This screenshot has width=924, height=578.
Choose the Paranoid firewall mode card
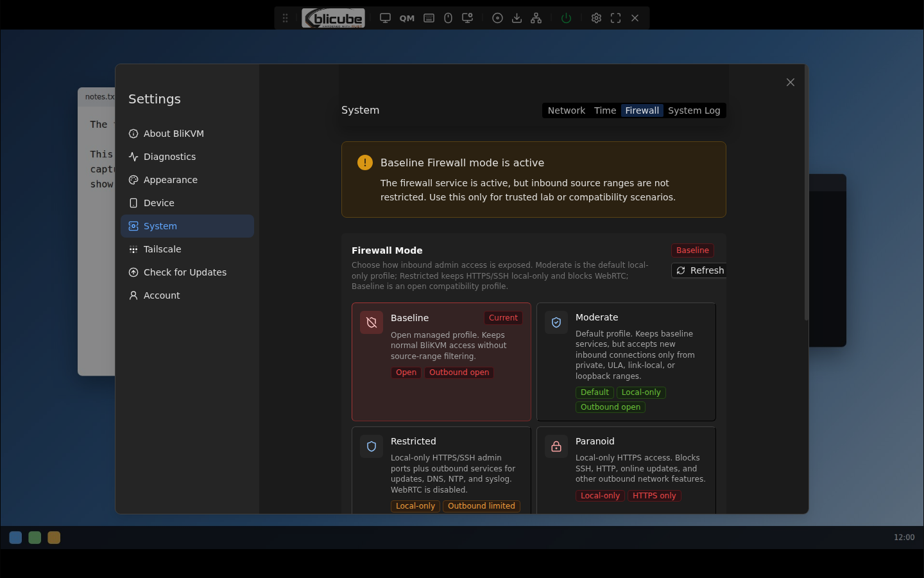click(626, 470)
